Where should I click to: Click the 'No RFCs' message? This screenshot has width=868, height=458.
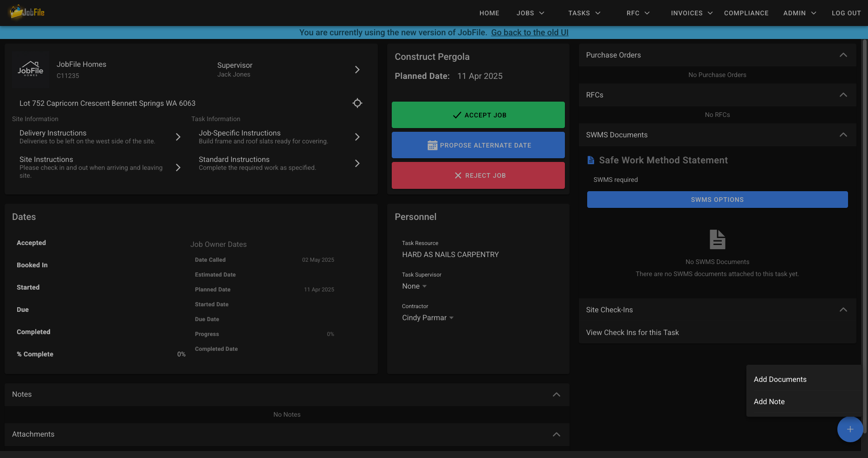pos(717,115)
